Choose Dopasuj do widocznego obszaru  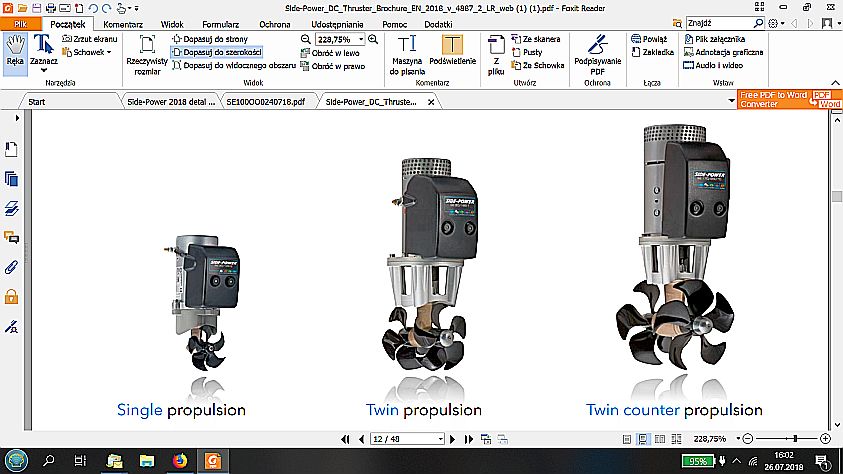[x=234, y=65]
